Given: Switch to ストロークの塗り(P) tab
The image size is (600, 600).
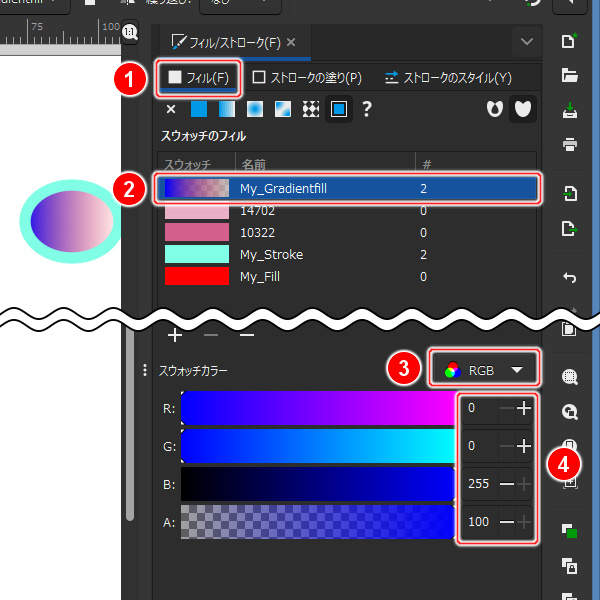Looking at the screenshot, I should click(x=307, y=78).
